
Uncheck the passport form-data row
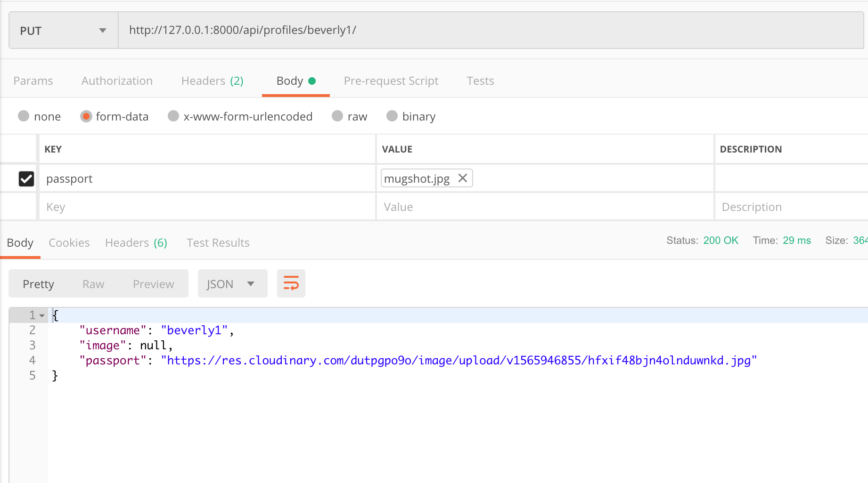(x=26, y=178)
